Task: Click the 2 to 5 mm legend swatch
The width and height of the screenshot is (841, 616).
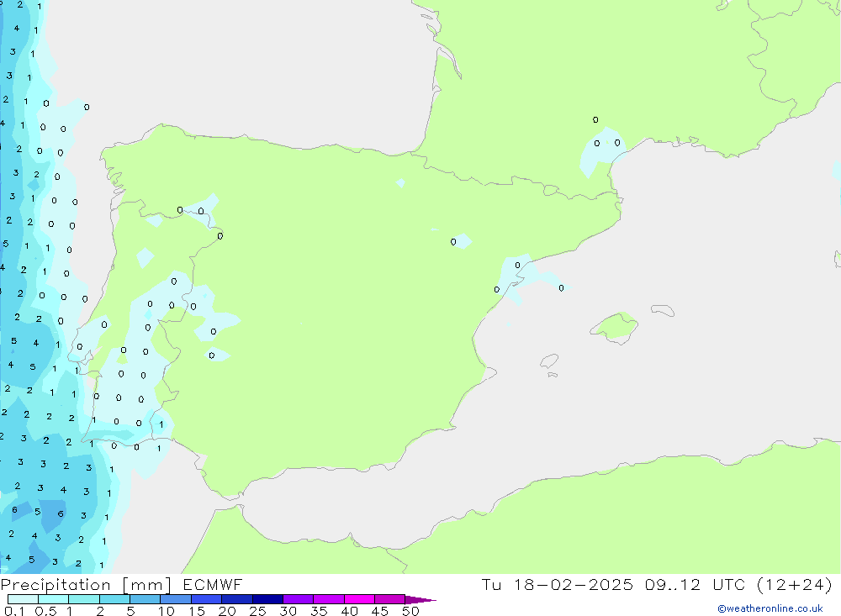Action: click(114, 599)
